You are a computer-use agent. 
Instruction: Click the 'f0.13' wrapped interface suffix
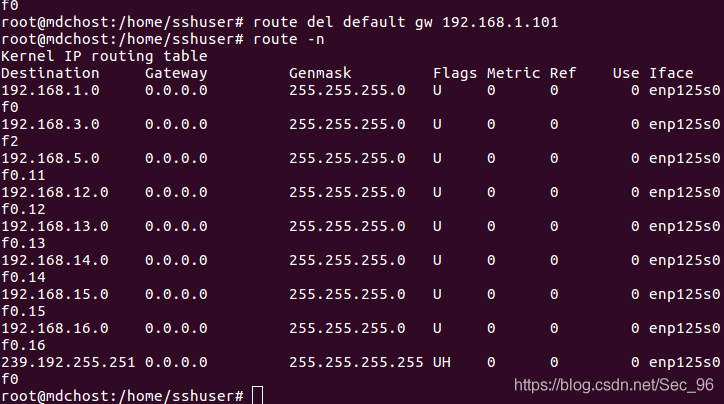pos(23,243)
